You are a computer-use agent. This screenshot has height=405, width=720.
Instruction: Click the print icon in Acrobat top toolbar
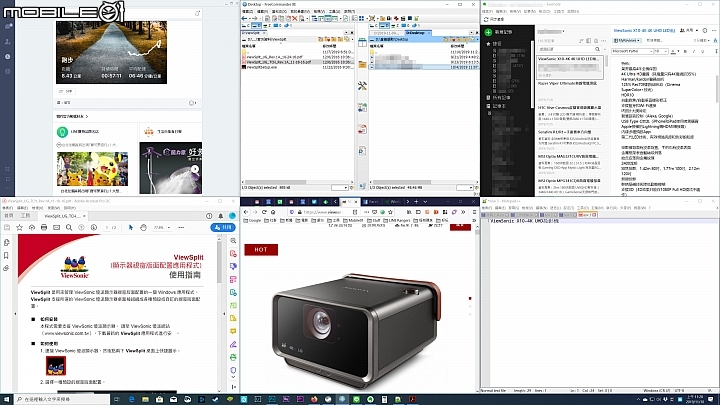point(44,227)
